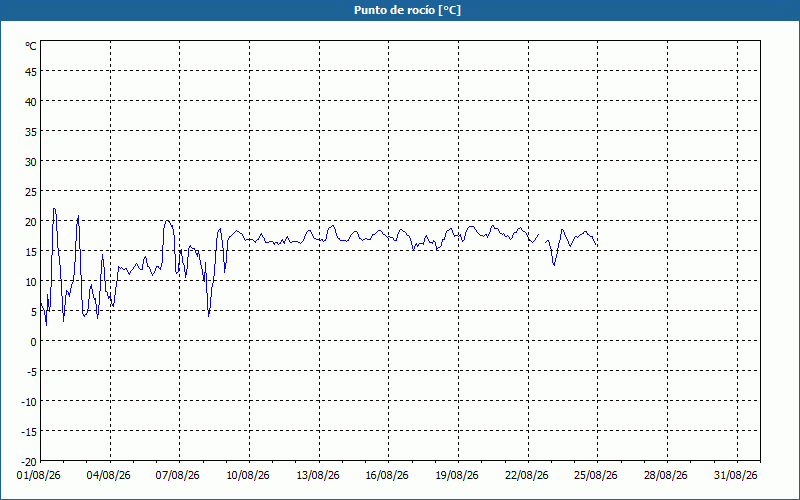Click the -15 y-axis label
The height and width of the screenshot is (500, 800).
[29, 432]
